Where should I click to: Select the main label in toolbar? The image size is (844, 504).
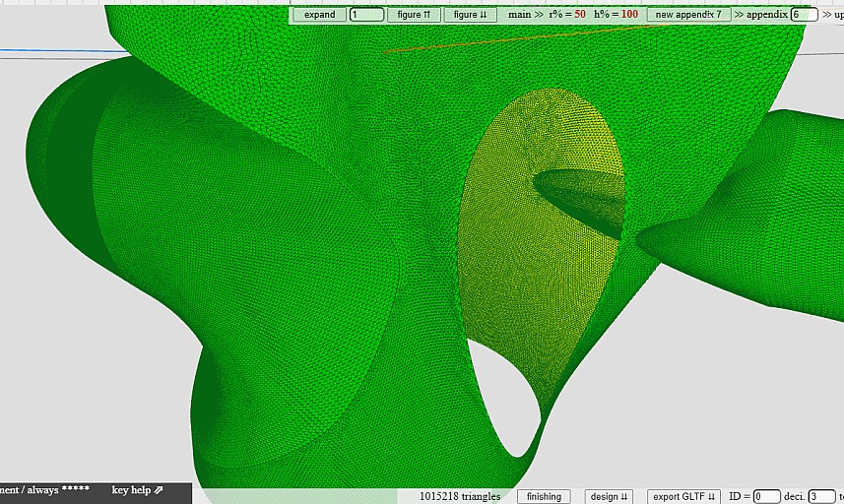pos(519,15)
